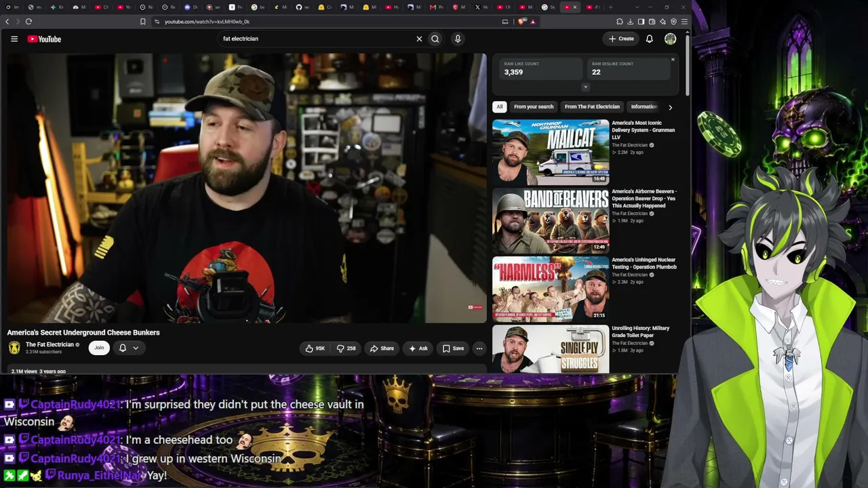Image resolution: width=868 pixels, height=488 pixels.
Task: Open 'America's Most Iconic Delivery System' title
Action: click(643, 130)
